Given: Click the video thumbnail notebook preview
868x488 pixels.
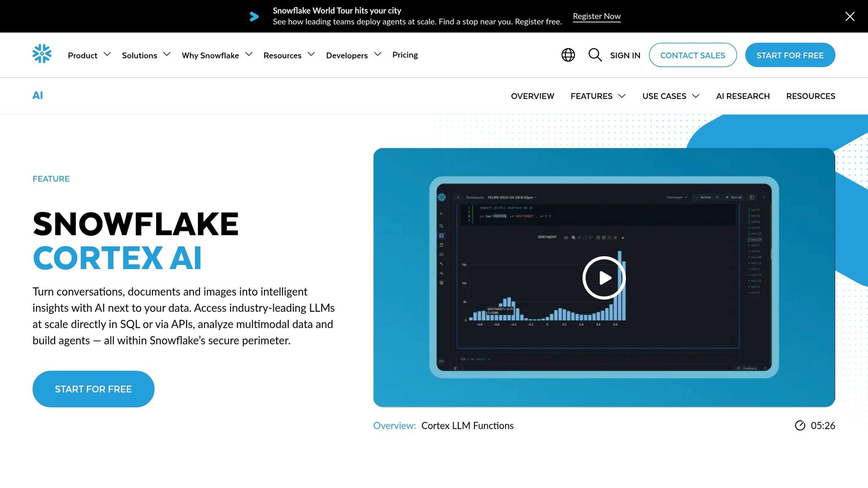Looking at the screenshot, I should 604,277.
